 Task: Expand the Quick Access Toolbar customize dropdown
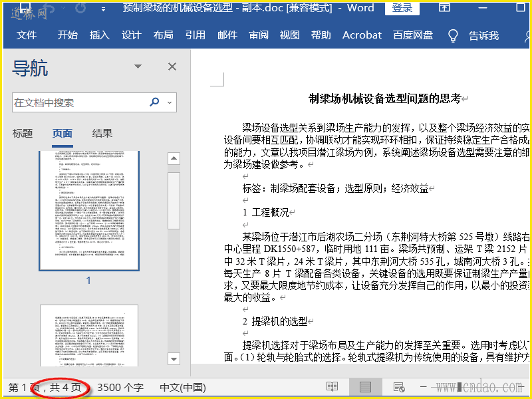coord(103,9)
